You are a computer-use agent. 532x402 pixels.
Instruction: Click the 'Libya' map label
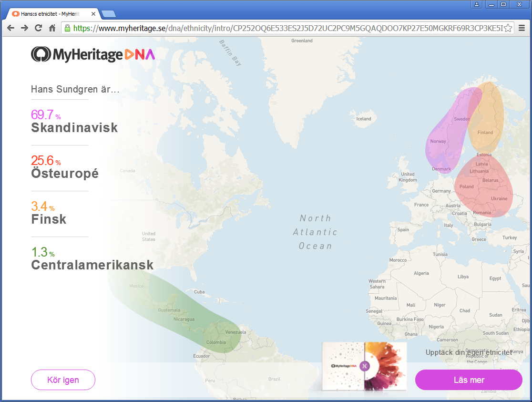463,277
